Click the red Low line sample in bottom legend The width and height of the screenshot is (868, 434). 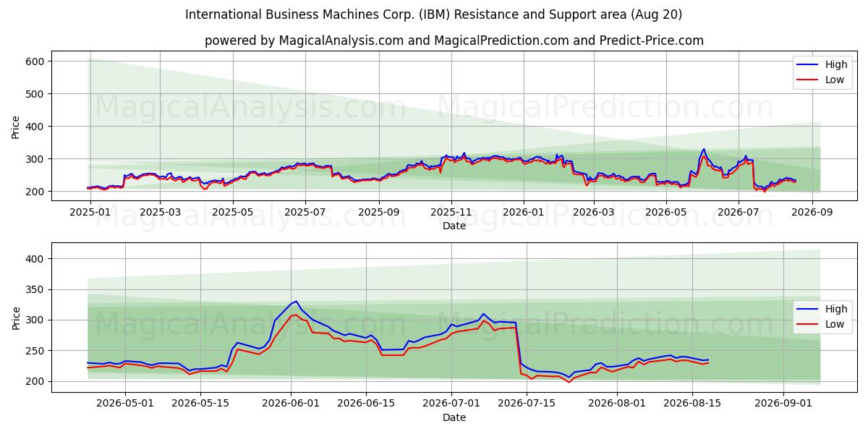[807, 324]
